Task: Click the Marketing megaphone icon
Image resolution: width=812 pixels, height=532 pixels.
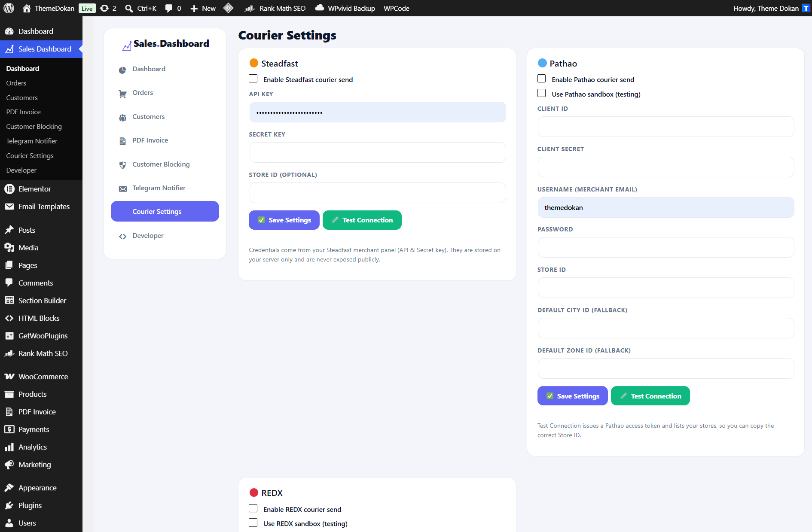Action: [9, 465]
